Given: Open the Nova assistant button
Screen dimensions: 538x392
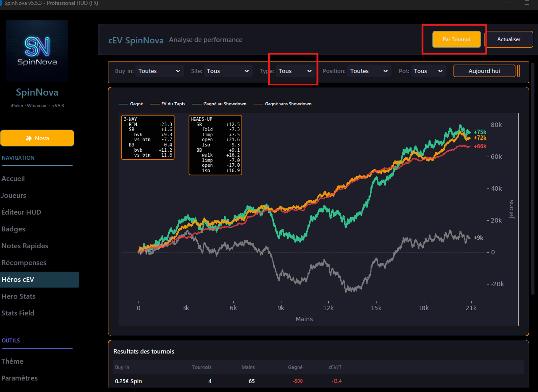Looking at the screenshot, I should click(x=37, y=138).
